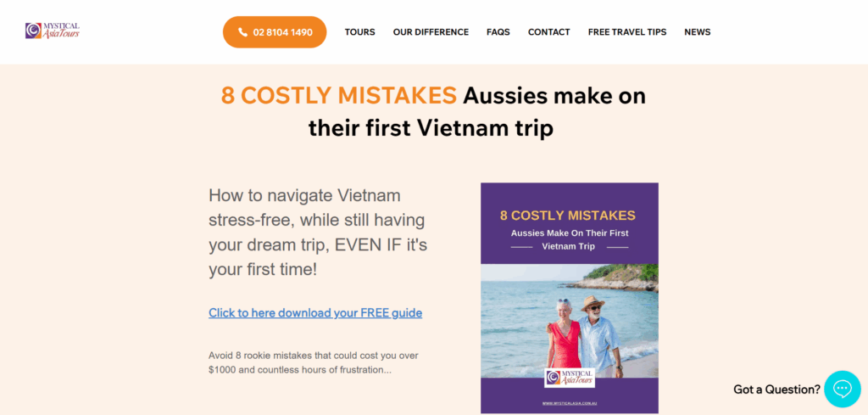Click the "their first Vietnam trip" heading line
The height and width of the screenshot is (415, 868).
pos(431,128)
